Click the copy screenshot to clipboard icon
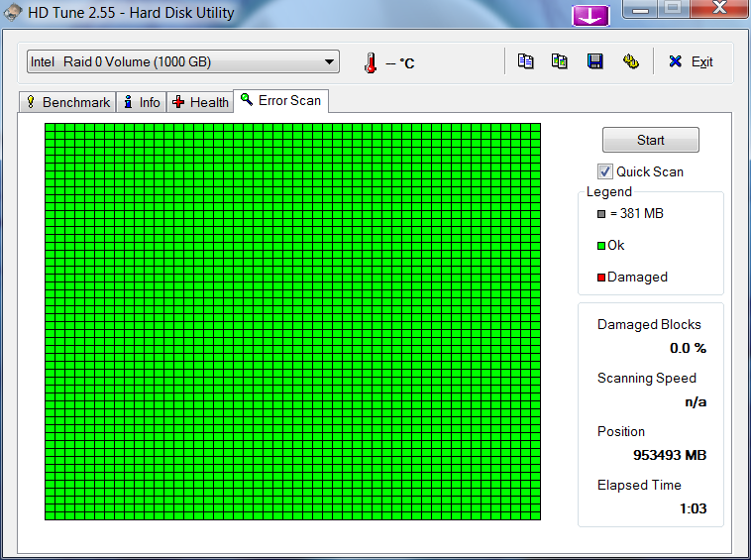 pos(560,61)
